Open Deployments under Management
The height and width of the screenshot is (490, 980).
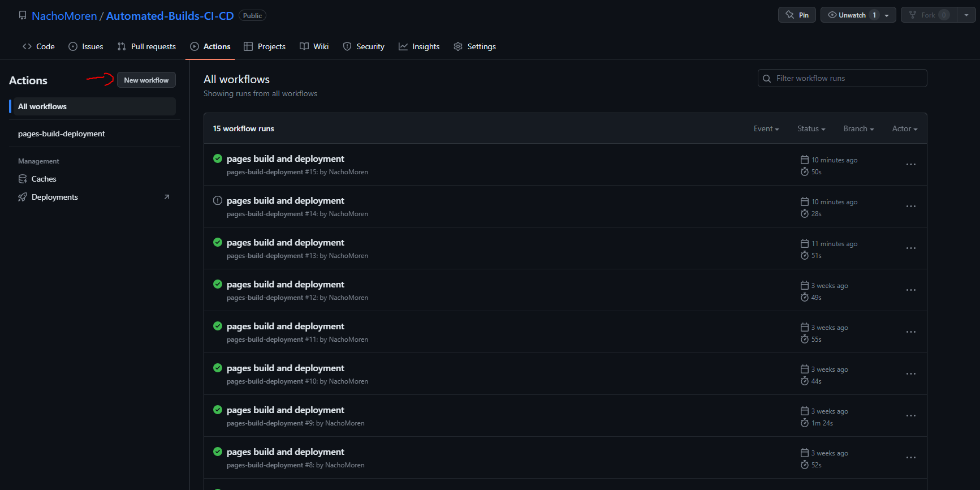coord(55,197)
